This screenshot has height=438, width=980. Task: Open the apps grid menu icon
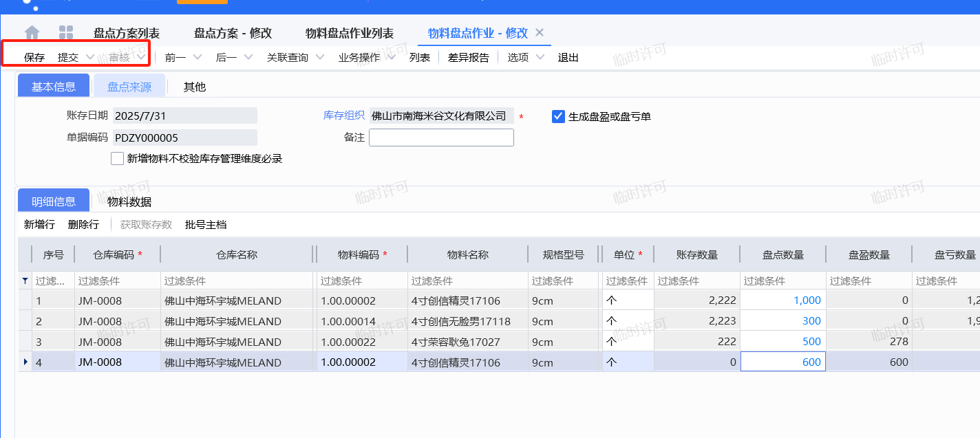coord(66,33)
